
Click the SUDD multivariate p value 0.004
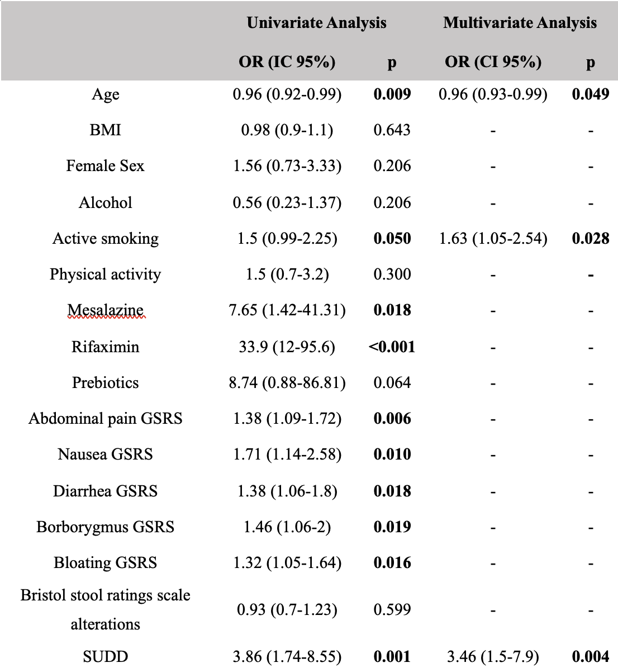coord(591,657)
